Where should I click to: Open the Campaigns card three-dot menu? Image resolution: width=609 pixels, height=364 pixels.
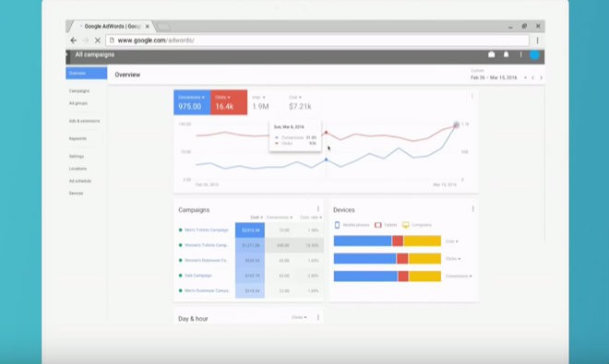tap(318, 209)
